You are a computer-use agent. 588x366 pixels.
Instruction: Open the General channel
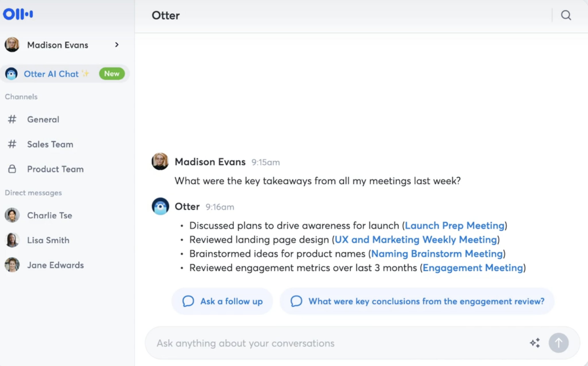coord(43,119)
